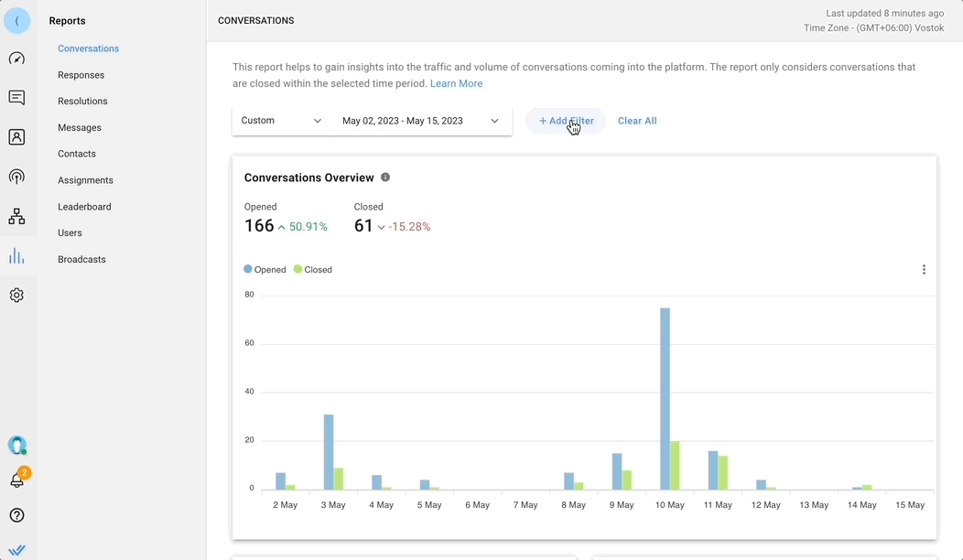Open the notifications bell icon
The height and width of the screenshot is (560, 963).
point(16,479)
